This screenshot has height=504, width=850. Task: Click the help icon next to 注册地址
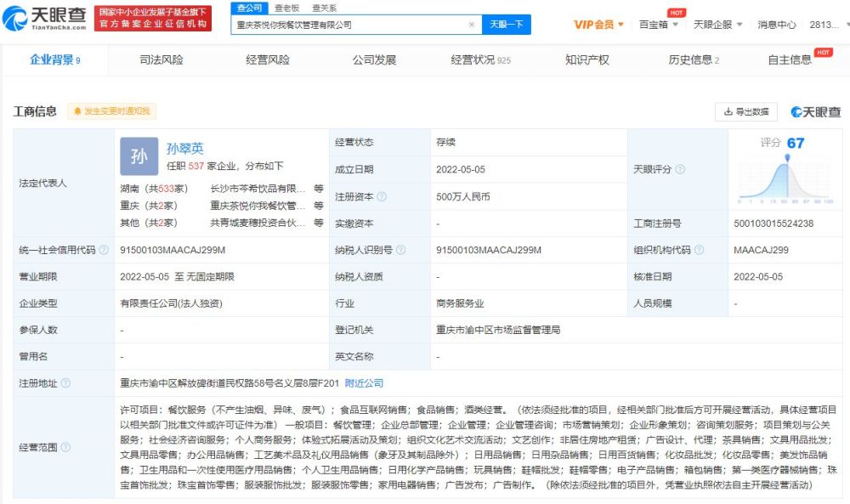pyautogui.click(x=65, y=383)
